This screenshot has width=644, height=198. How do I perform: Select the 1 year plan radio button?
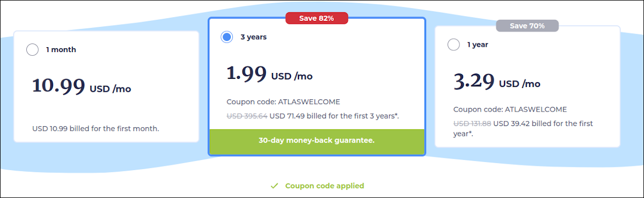pos(453,45)
